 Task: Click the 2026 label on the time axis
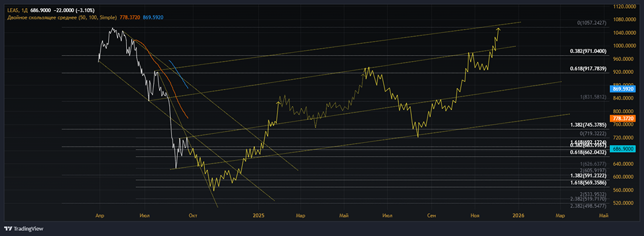click(x=518, y=215)
